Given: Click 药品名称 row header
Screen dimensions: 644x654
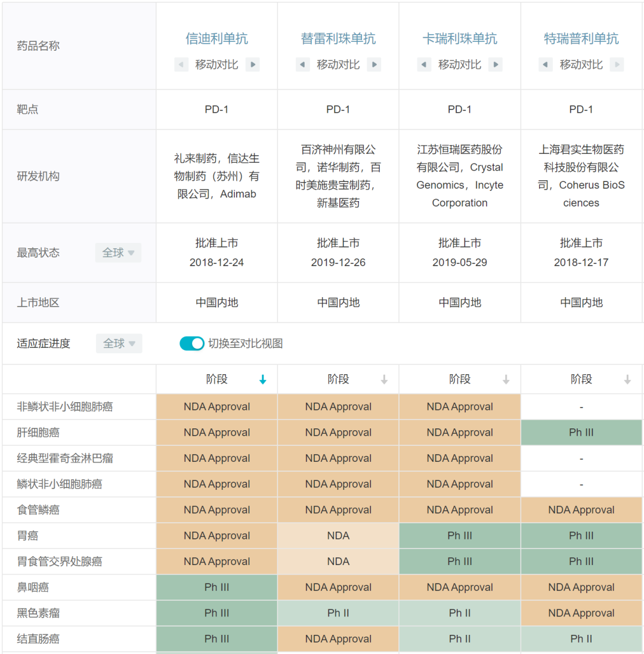Looking at the screenshot, I should pyautogui.click(x=38, y=46).
